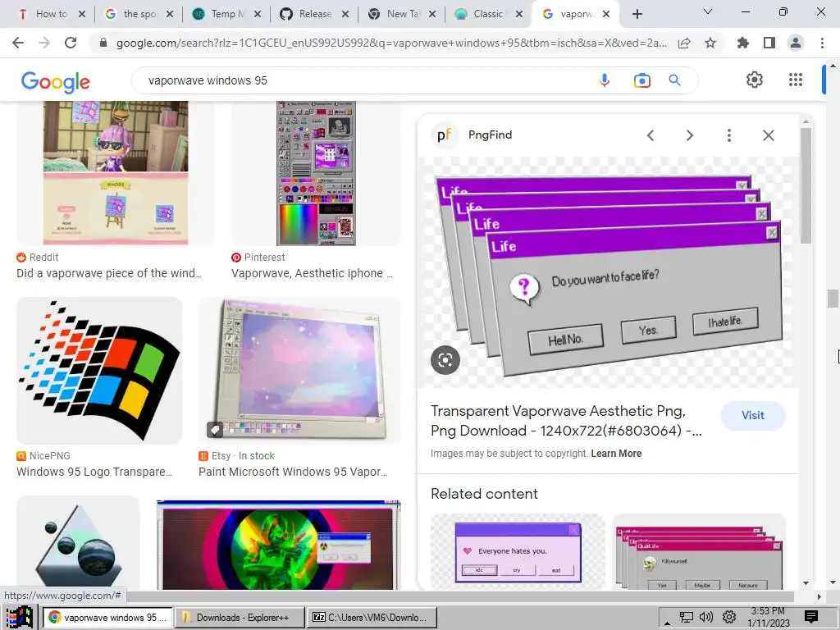
Task: Click the page vertical scrollbar thumb
Action: (833, 299)
